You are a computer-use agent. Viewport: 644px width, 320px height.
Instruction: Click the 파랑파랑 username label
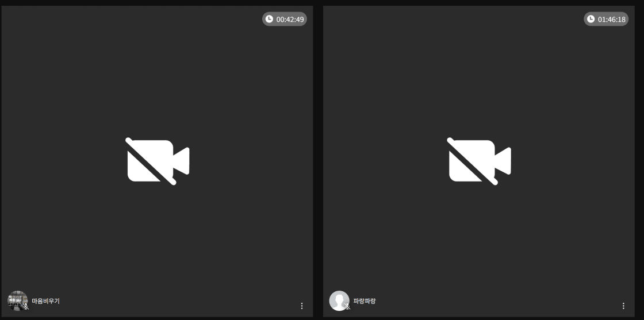[365, 301]
